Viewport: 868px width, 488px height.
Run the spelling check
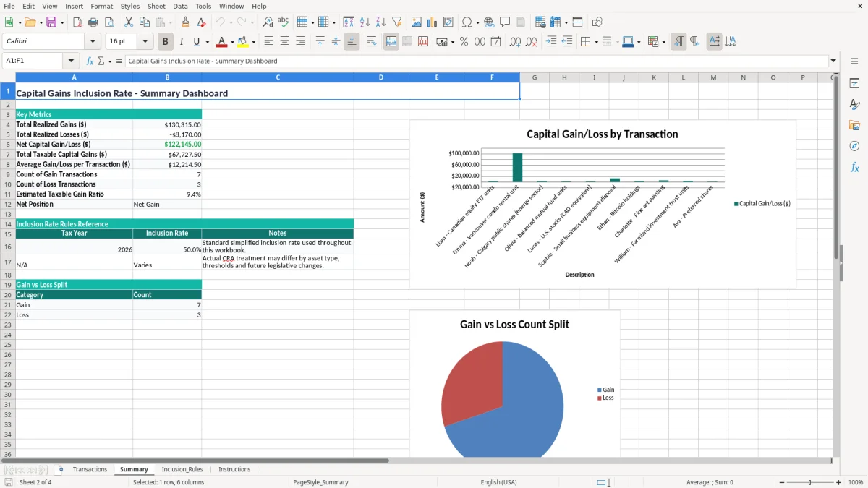[x=284, y=22]
